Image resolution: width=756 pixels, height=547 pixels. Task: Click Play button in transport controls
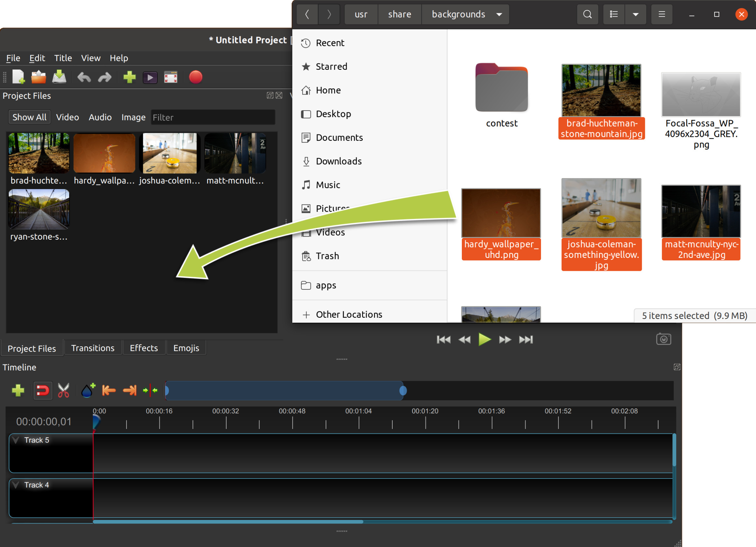485,339
